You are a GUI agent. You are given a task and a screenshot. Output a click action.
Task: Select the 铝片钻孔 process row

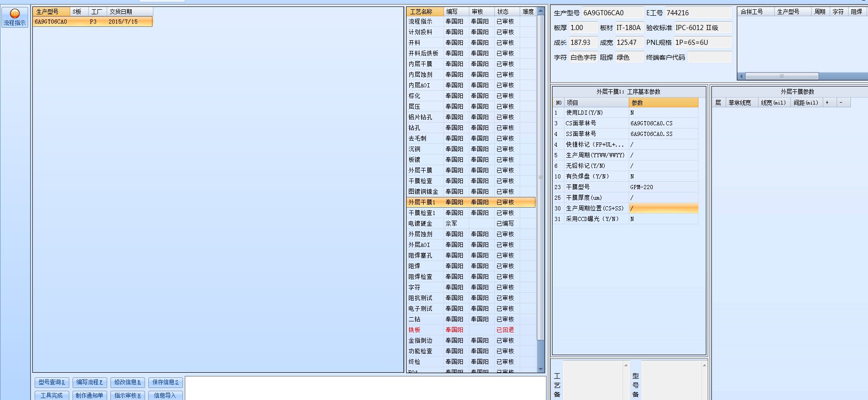(471, 117)
